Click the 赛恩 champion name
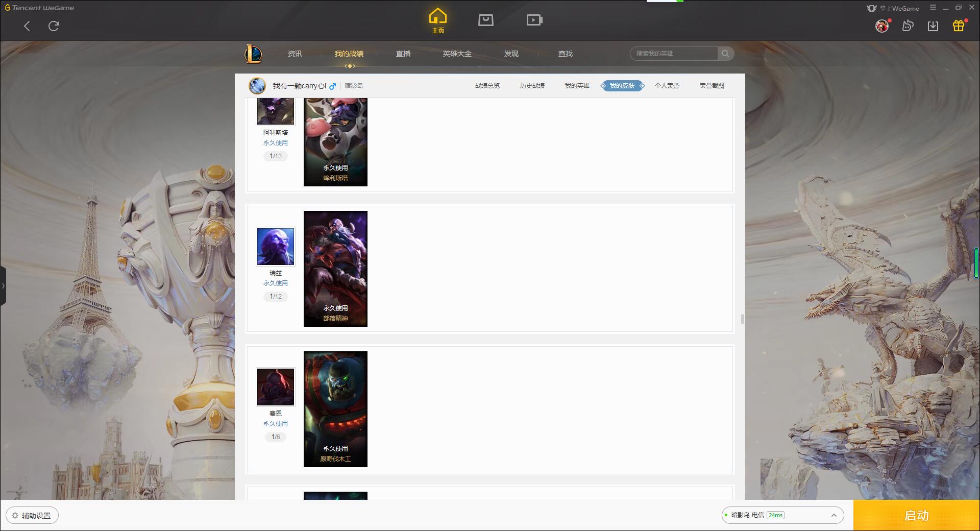Screen dimensions: 980x531 coord(276,414)
